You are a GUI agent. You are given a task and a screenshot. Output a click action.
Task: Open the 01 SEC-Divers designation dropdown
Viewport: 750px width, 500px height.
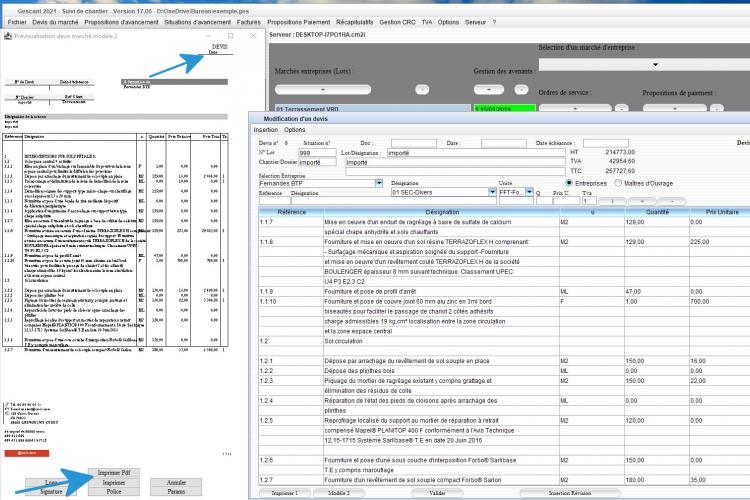492,192
